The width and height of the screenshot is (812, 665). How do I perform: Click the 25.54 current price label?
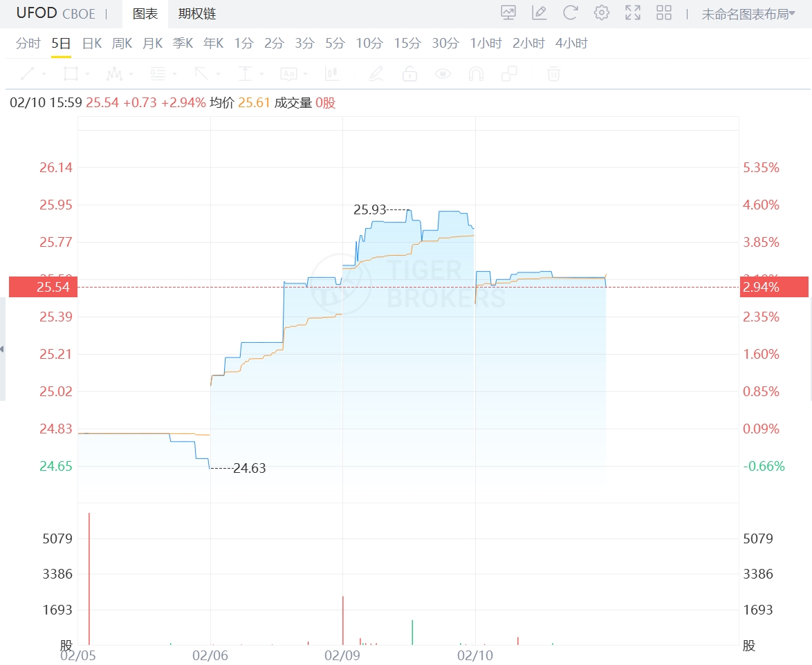click(x=44, y=287)
